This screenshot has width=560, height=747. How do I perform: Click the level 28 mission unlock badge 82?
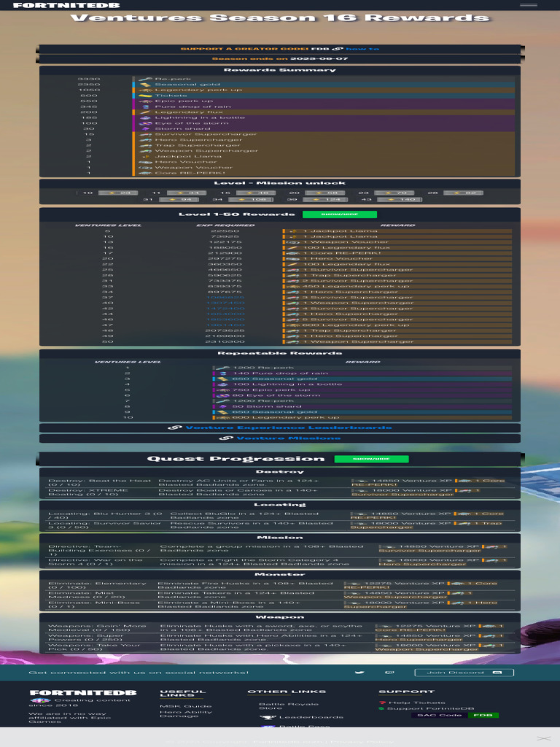coord(463,193)
